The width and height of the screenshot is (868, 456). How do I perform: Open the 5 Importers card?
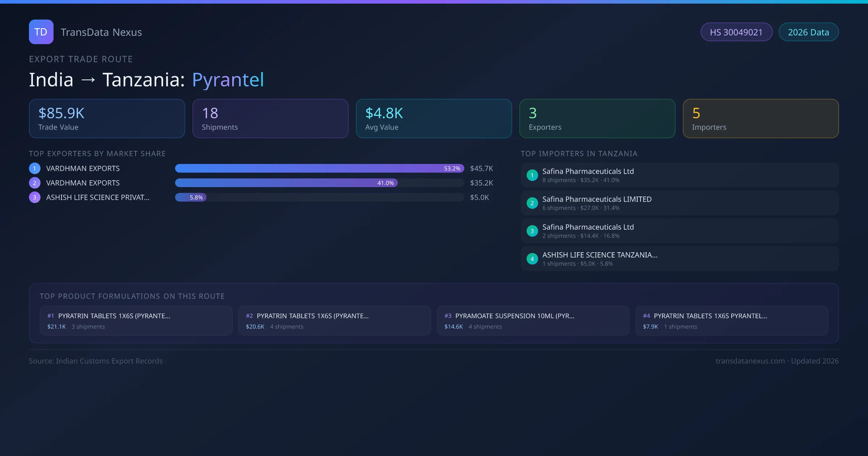click(761, 118)
